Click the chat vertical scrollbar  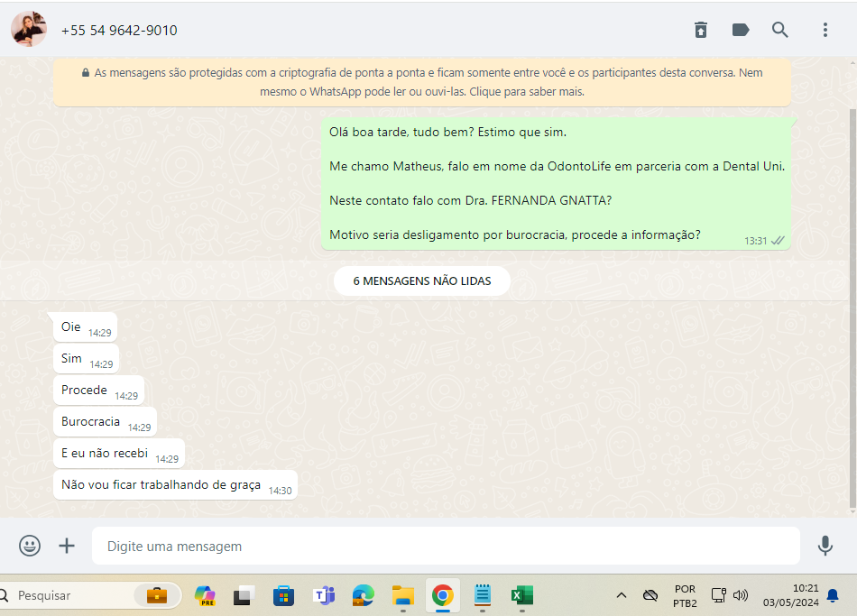pyautogui.click(x=852, y=308)
